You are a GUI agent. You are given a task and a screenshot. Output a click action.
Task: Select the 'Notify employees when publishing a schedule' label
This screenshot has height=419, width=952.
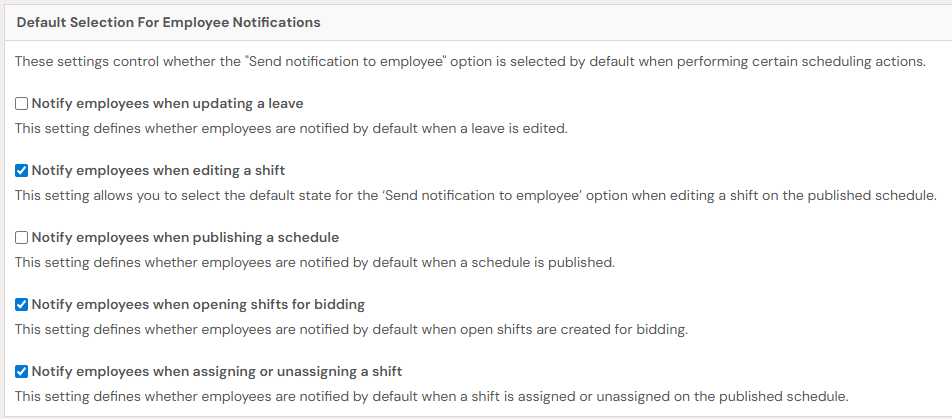pos(185,238)
